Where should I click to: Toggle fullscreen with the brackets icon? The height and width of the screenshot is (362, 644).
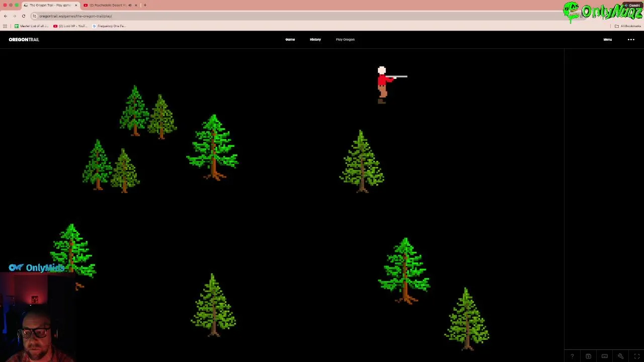point(637,356)
